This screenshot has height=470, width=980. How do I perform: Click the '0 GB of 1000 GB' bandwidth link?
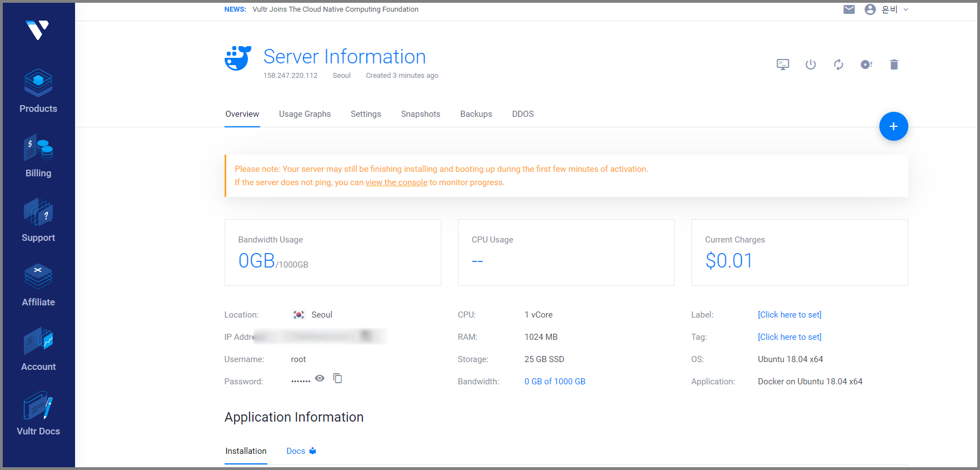555,382
